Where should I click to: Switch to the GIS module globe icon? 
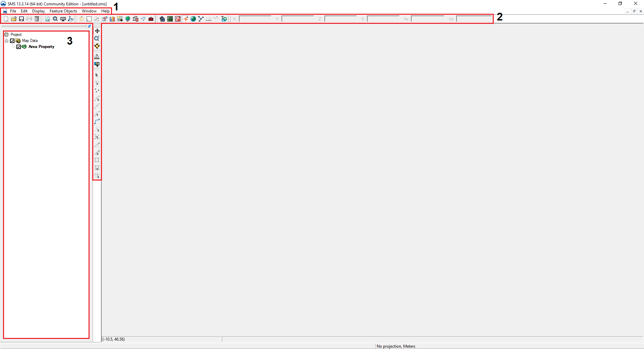pyautogui.click(x=193, y=19)
